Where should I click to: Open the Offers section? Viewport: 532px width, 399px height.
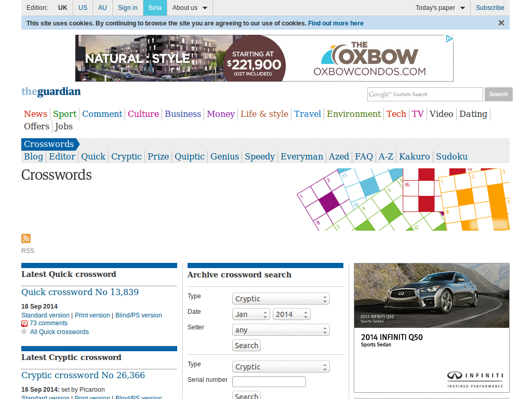click(37, 127)
